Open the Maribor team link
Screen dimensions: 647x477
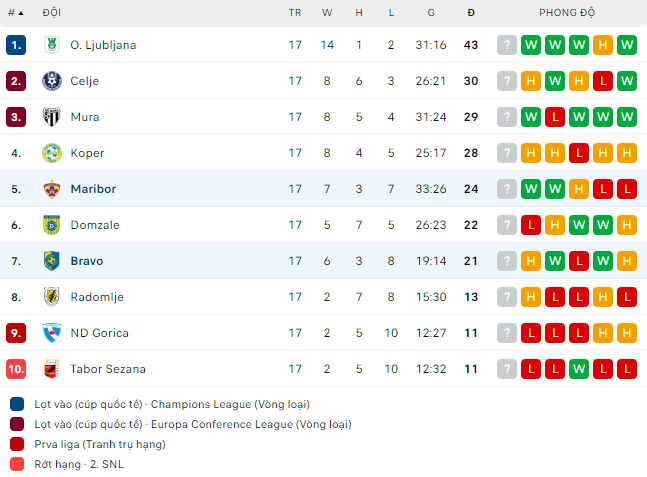93,189
